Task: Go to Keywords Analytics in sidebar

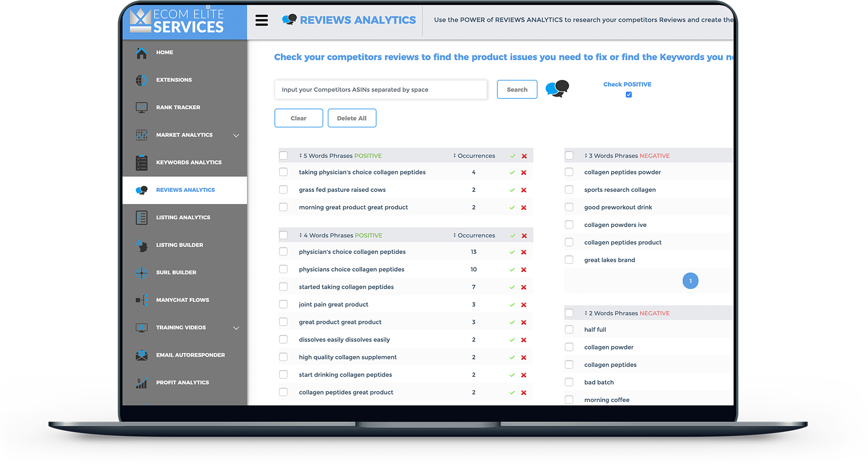Action: click(189, 163)
